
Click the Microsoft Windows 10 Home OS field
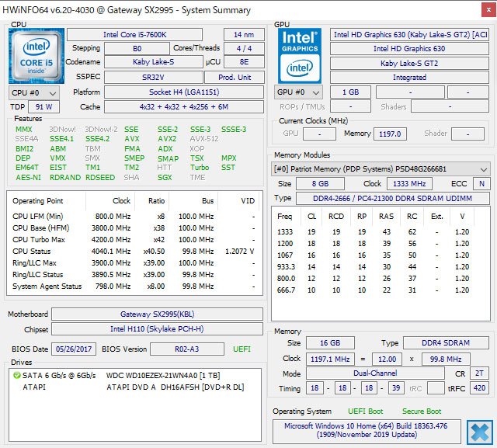(367, 431)
